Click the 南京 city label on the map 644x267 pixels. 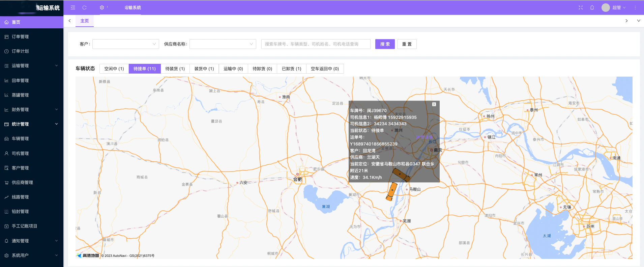click(438, 150)
